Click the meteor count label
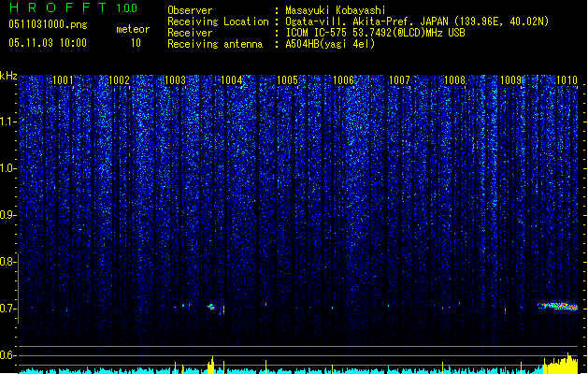The height and width of the screenshot is (374, 588). pos(133,29)
